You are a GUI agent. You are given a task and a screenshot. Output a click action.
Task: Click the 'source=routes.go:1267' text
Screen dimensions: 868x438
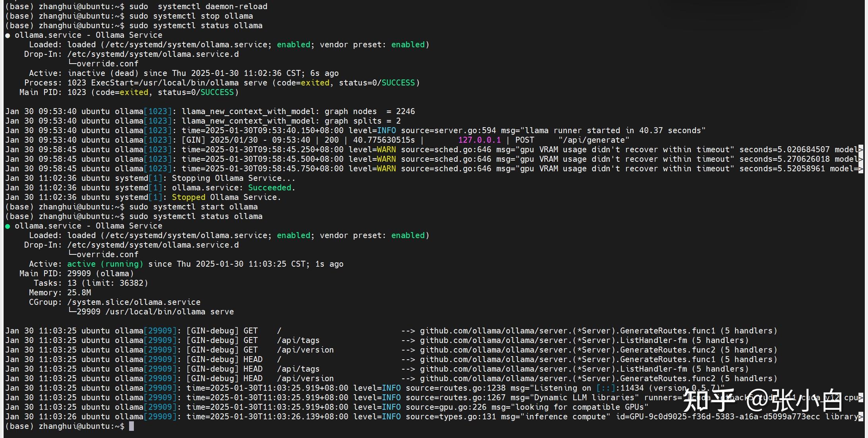pyautogui.click(x=456, y=397)
